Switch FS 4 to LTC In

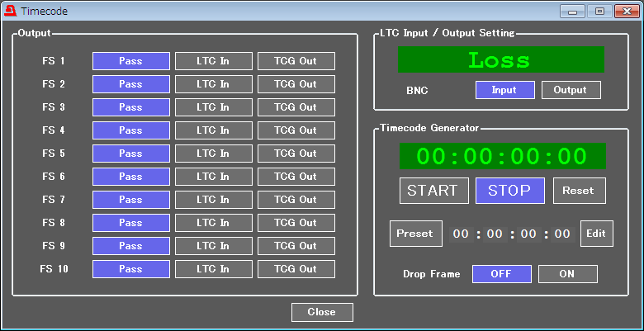[x=213, y=130]
